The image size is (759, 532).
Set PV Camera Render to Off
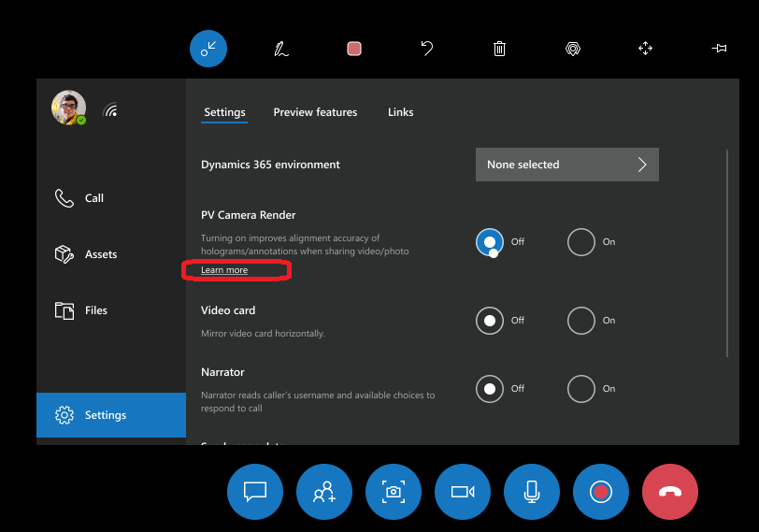(490, 241)
